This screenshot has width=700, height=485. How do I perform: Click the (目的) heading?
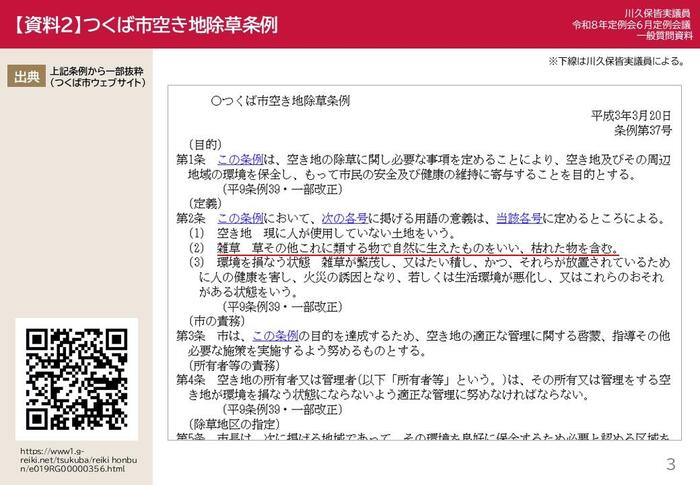click(205, 145)
